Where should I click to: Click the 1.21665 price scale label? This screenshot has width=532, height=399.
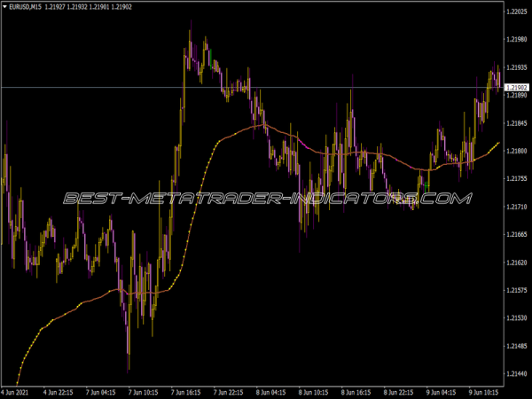[517, 235]
